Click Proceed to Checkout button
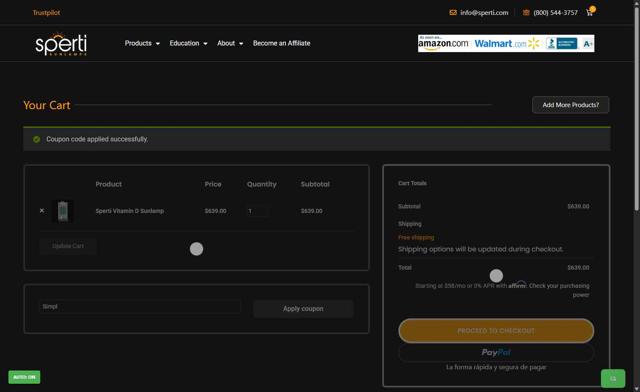Image resolution: width=640 pixels, height=392 pixels. pyautogui.click(x=496, y=331)
